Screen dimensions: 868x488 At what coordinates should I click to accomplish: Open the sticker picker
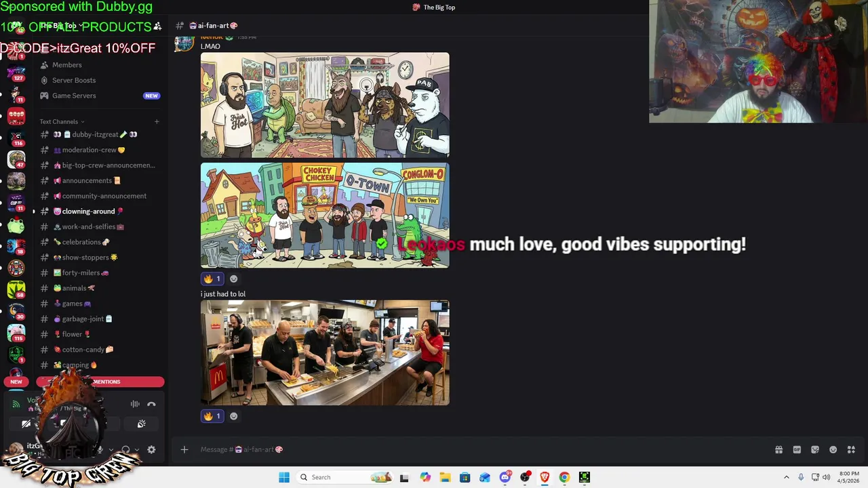[815, 449]
